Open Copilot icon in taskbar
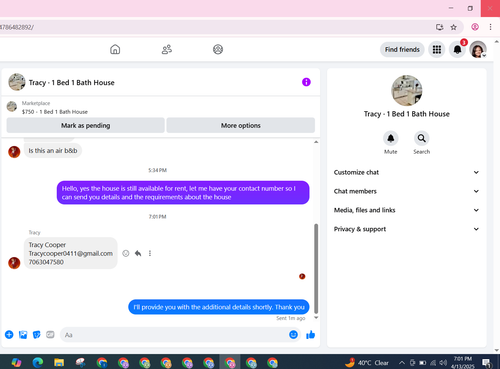 point(16,362)
